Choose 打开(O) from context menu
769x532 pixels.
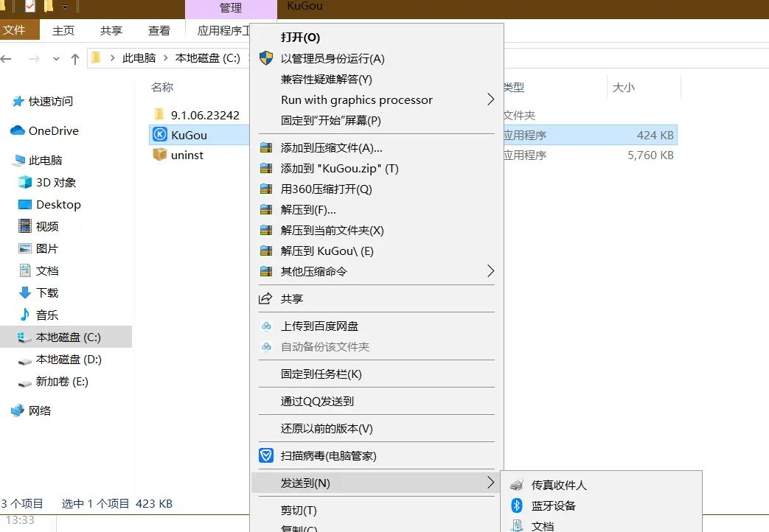click(x=300, y=38)
